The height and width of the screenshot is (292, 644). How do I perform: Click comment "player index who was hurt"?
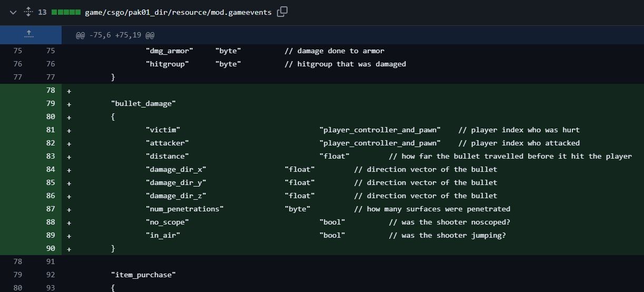pos(519,130)
